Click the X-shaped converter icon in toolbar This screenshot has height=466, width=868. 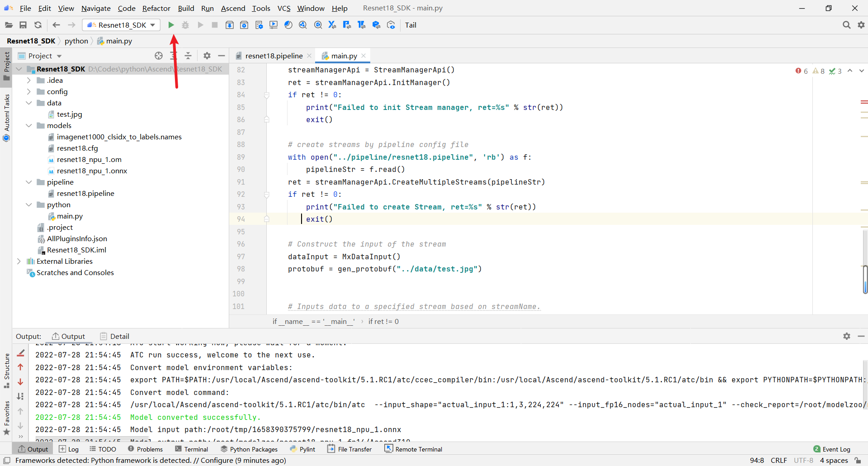[x=332, y=25]
